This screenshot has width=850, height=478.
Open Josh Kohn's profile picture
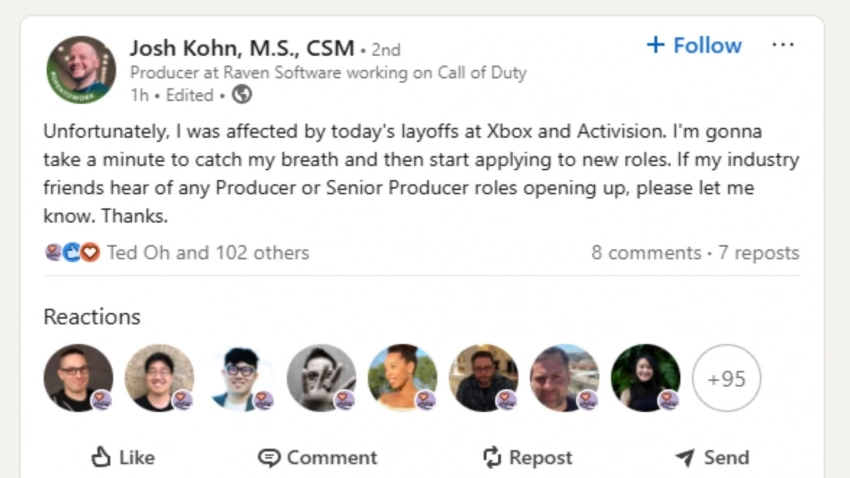[x=81, y=70]
